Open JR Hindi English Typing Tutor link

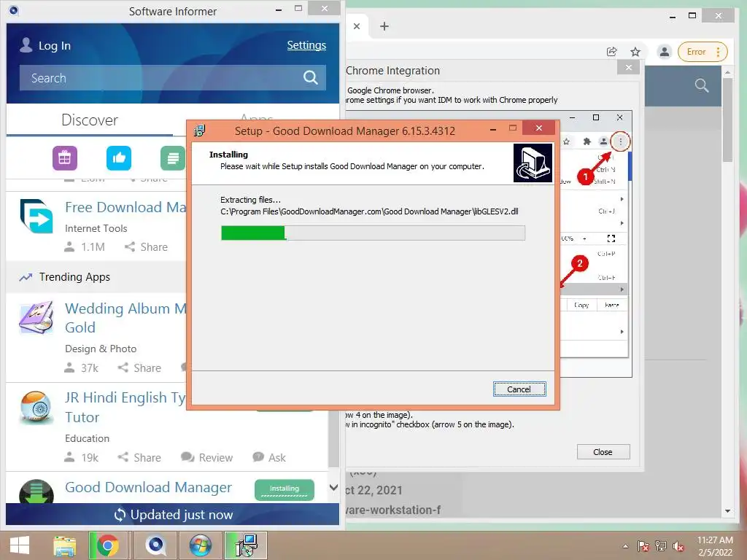[125, 407]
